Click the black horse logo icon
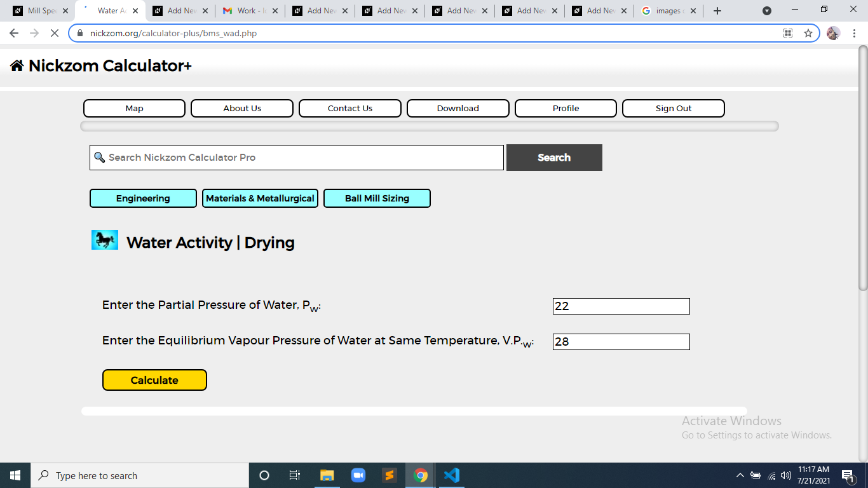Viewport: 868px width, 488px height. point(105,240)
